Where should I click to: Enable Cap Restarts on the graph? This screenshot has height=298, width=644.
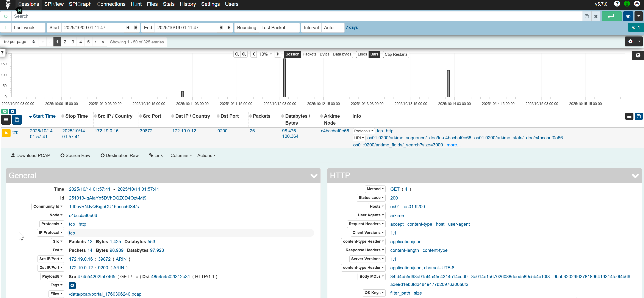coord(396,54)
